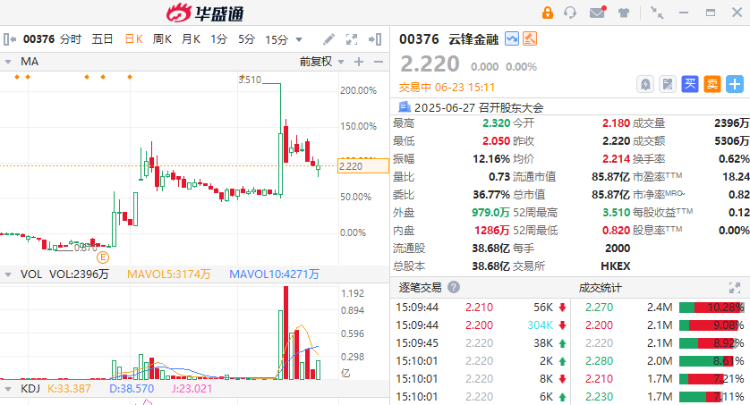
Task: Open the messages envelope icon
Action: coord(597,12)
